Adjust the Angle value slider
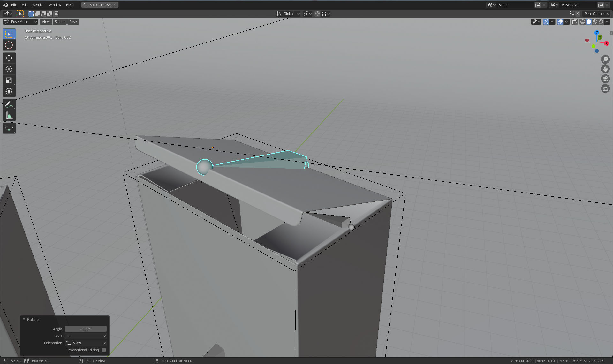Screen dimensions: 613x364 coord(86,329)
